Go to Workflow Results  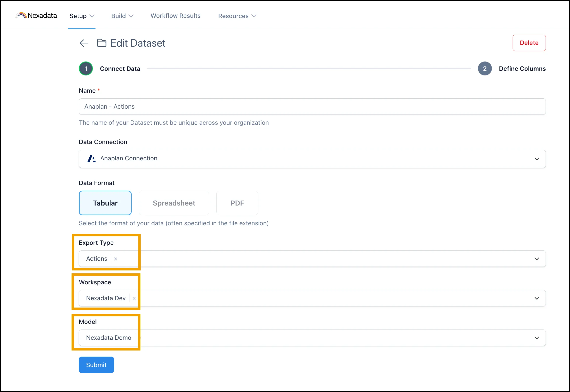point(175,16)
